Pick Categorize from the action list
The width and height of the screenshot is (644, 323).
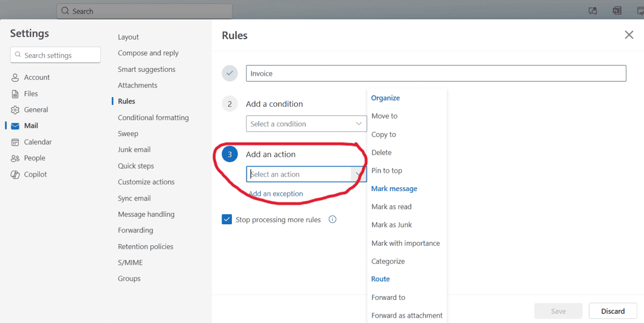tap(388, 261)
